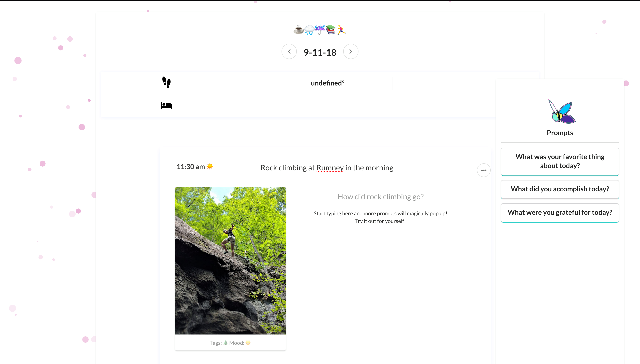Screen dimensions: 640x364
Task: Click the smiley mood emoji under photo
Action: (248, 342)
